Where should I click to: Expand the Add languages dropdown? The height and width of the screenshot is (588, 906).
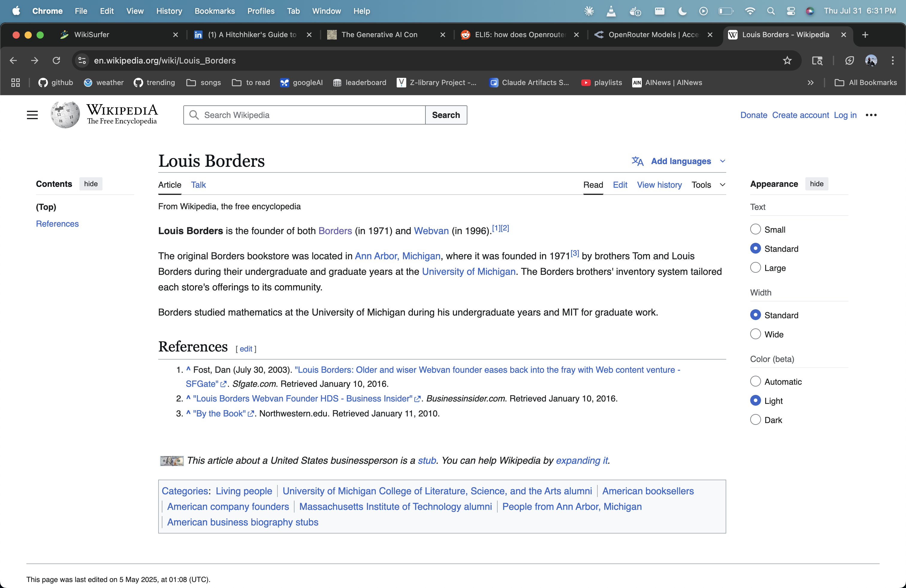679,161
